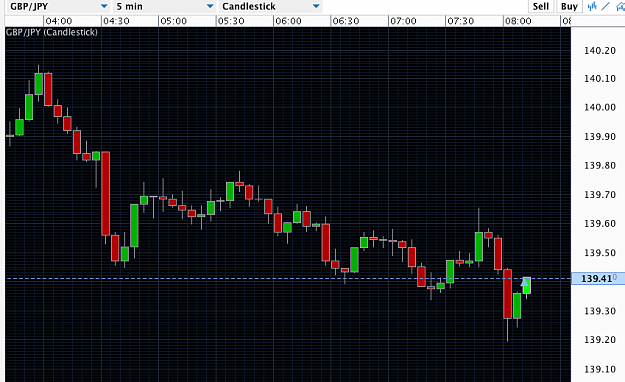Click the 140.20 price axis label
The width and height of the screenshot is (625, 382).
point(600,50)
